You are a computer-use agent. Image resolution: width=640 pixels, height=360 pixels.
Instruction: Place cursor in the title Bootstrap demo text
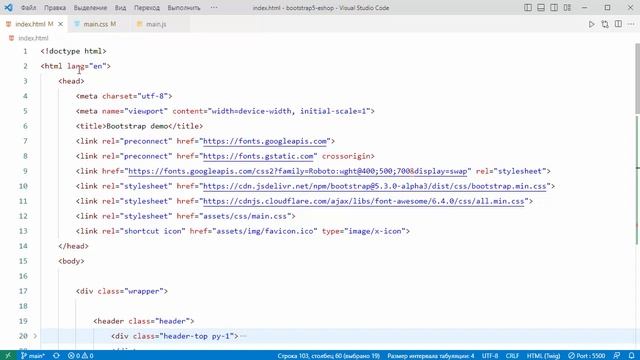click(137, 126)
